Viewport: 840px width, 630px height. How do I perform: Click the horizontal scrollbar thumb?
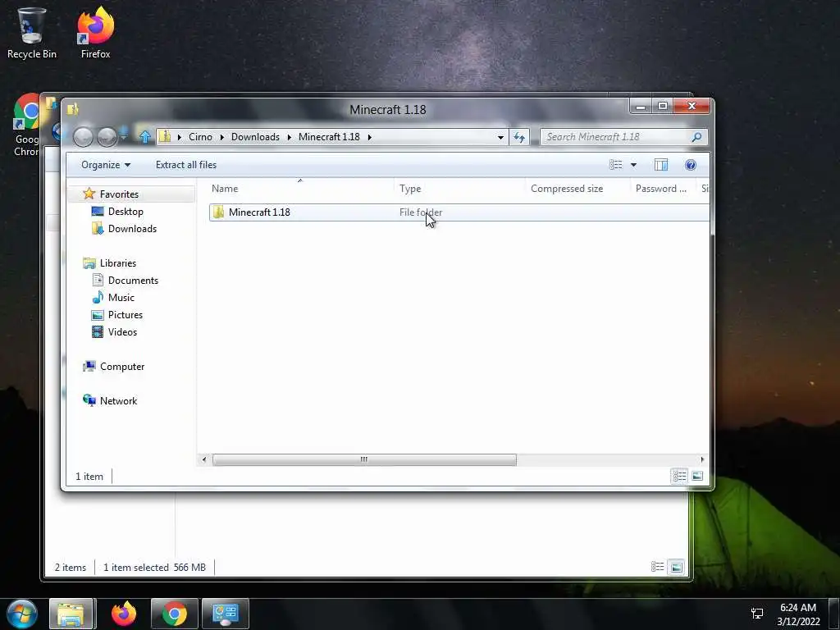(364, 459)
